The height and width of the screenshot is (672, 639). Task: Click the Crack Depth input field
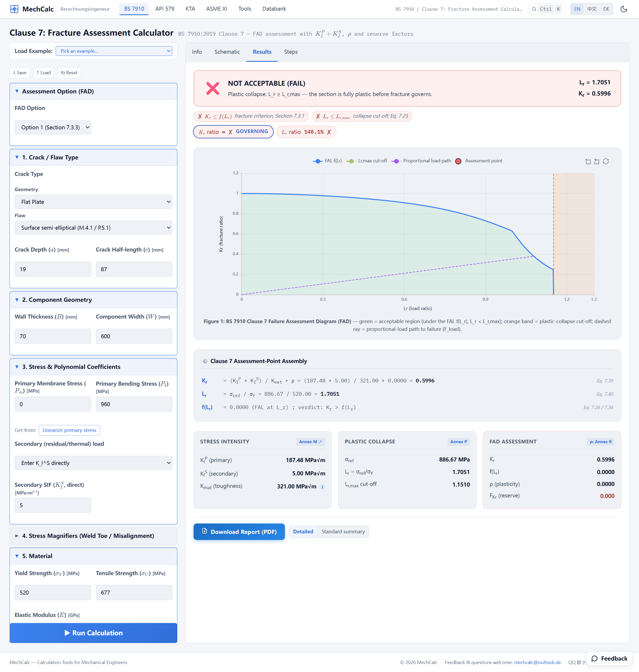[x=53, y=269]
